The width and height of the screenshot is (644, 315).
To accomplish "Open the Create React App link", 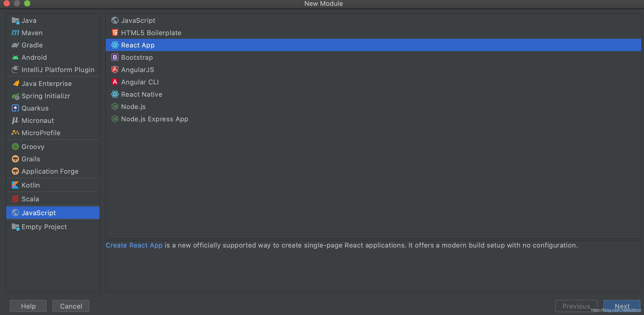I will 134,245.
